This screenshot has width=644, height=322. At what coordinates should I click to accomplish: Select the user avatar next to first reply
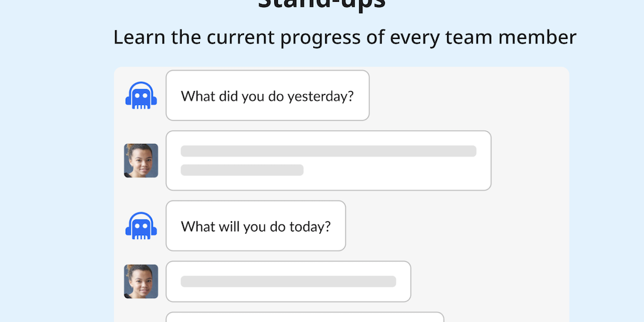(141, 160)
